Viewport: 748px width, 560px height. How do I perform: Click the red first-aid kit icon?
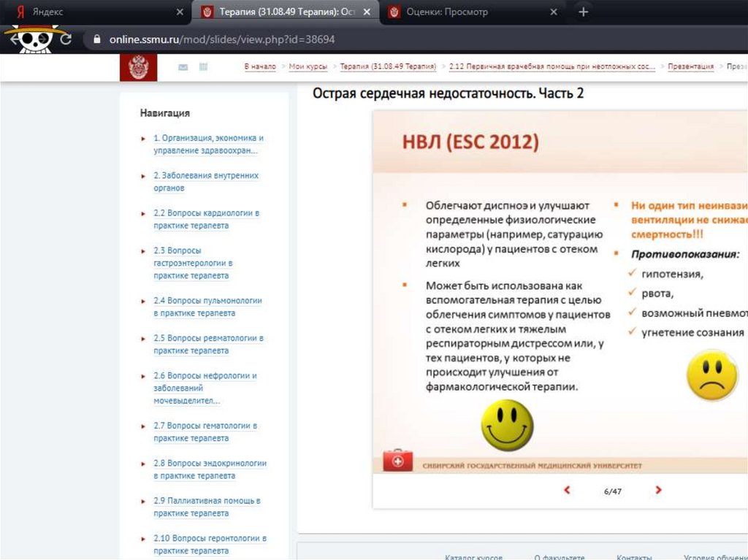(x=398, y=460)
